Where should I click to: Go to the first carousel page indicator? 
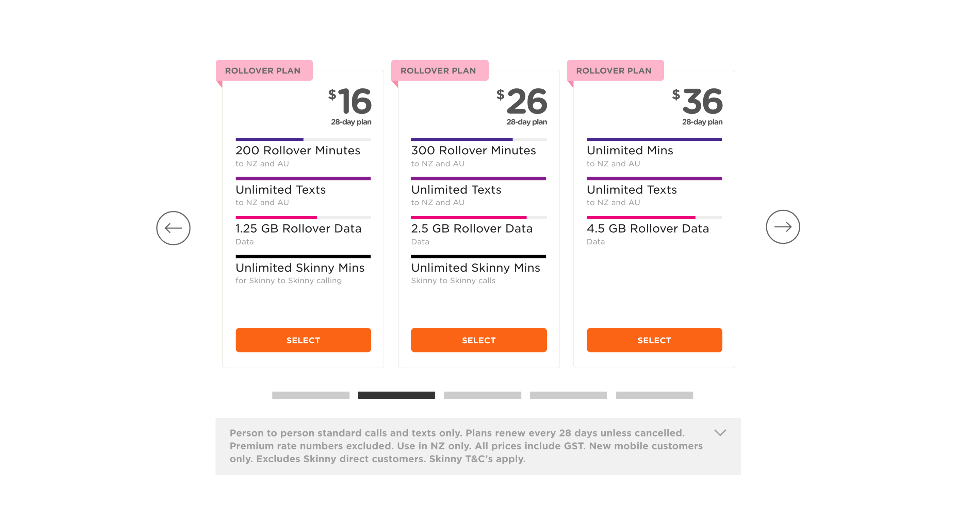(x=311, y=395)
